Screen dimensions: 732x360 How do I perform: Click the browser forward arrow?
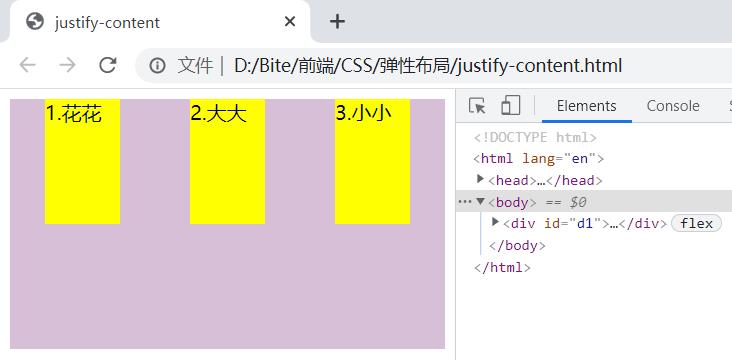(x=68, y=65)
